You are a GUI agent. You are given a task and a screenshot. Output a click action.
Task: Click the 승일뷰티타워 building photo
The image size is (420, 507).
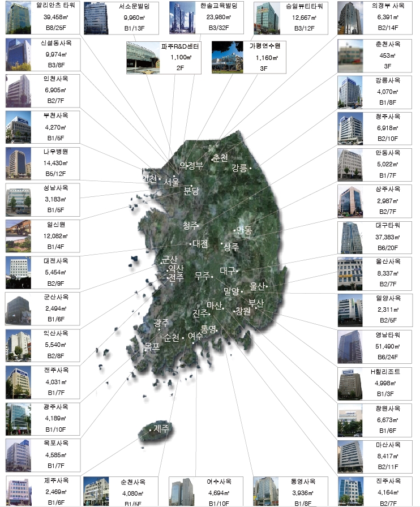tap(267, 18)
